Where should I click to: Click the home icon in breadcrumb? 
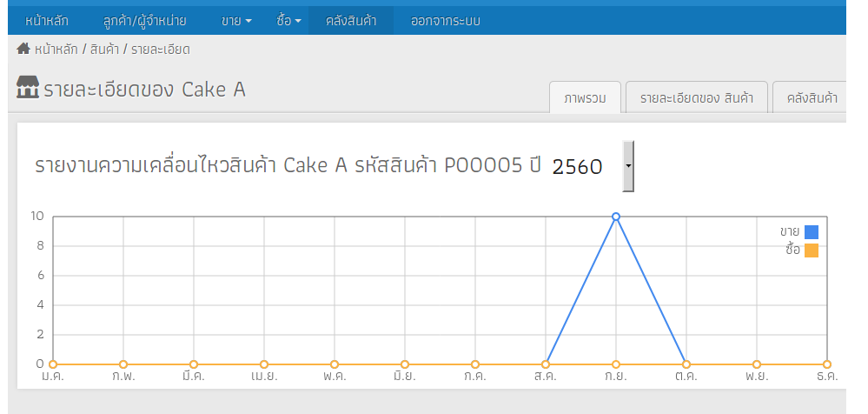pos(23,49)
